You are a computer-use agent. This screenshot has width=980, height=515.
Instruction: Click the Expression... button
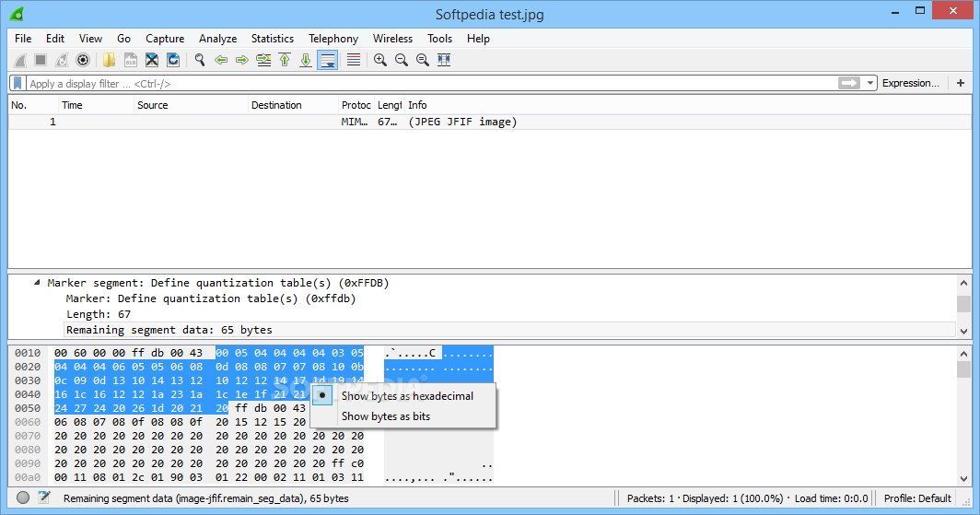click(911, 83)
